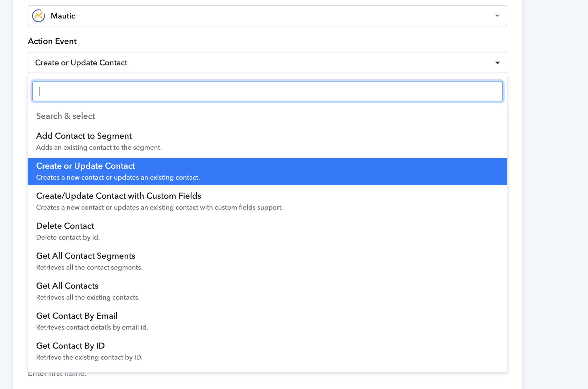Click 'Retrieves all the existing contacts.' description
588x389 pixels.
[88, 297]
